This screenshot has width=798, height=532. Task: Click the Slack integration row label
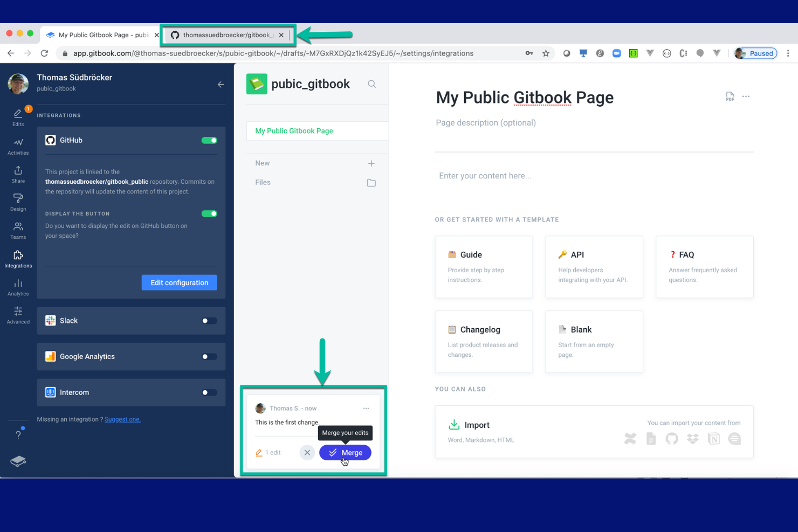[x=68, y=321]
